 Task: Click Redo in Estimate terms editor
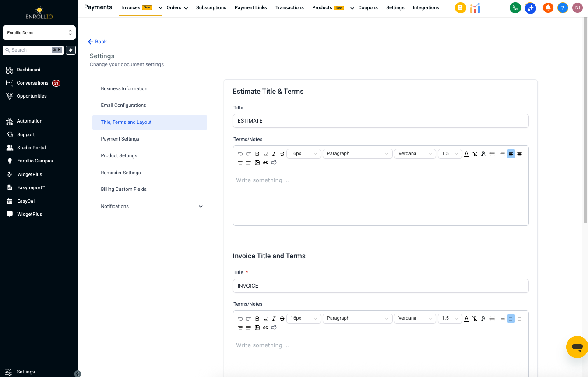pos(248,154)
